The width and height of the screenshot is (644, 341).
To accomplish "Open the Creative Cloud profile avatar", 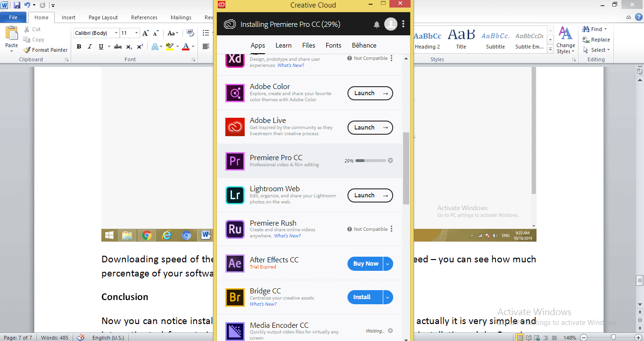I will click(390, 24).
